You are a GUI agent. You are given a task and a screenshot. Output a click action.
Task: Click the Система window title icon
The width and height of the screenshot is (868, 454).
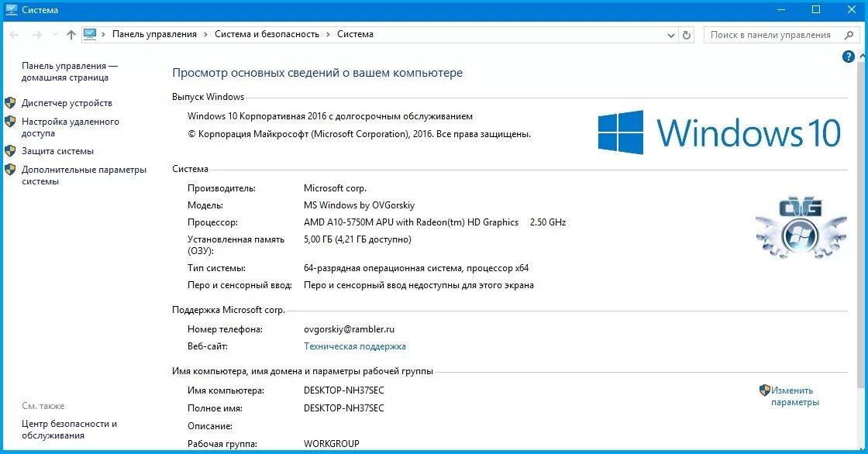11,9
